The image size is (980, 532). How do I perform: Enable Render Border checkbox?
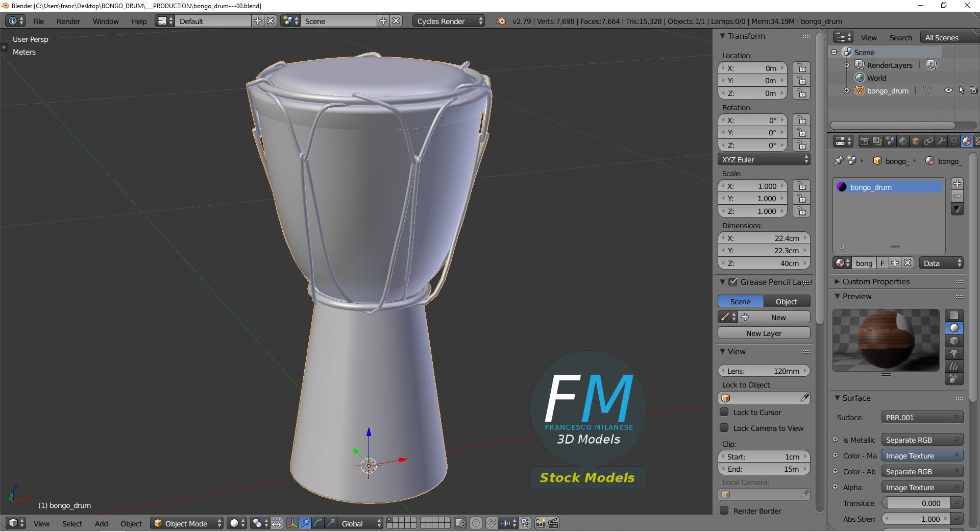pyautogui.click(x=724, y=511)
